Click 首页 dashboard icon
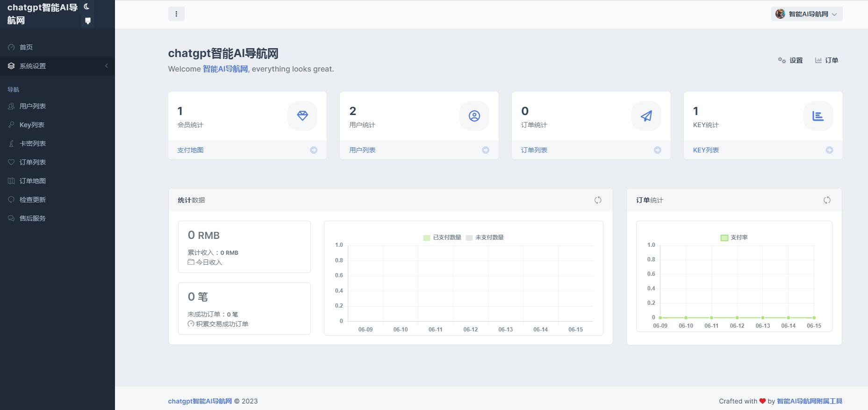Image resolution: width=868 pixels, height=410 pixels. [x=11, y=47]
